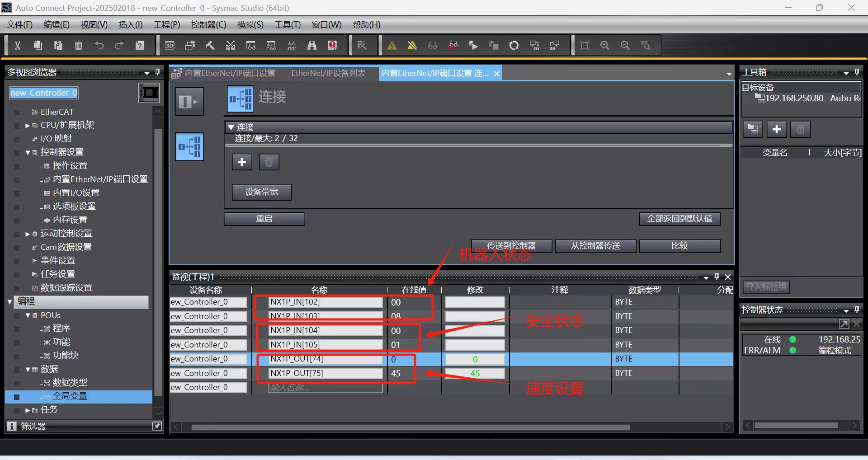Expand the 任务 tree node
Screen dimensions: 868x460
pos(28,410)
